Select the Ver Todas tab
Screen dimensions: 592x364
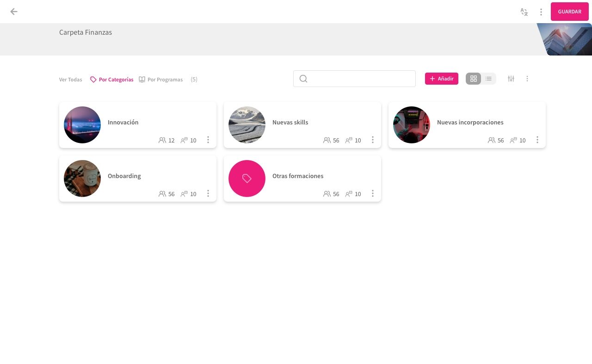pyautogui.click(x=70, y=80)
